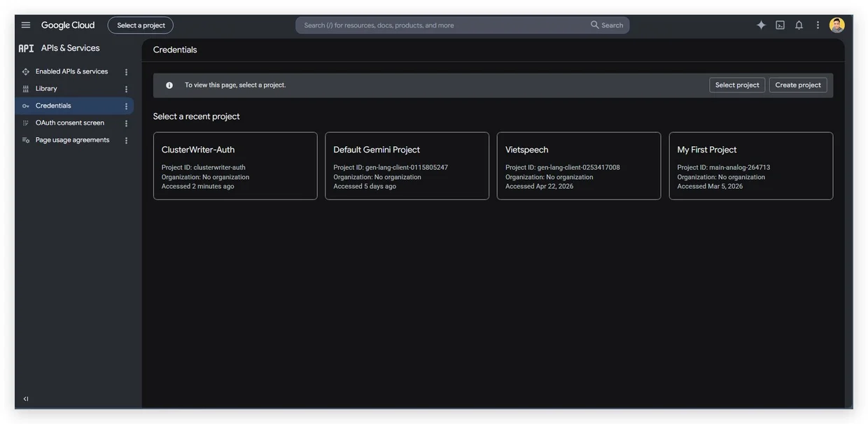
Task: Click the Page usage agreements icon
Action: coord(26,140)
